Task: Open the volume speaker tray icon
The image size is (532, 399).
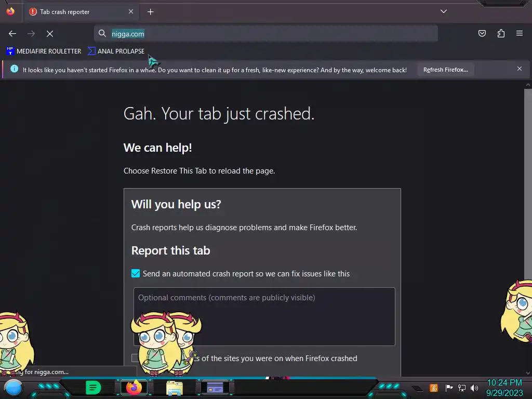Action: 474,388
